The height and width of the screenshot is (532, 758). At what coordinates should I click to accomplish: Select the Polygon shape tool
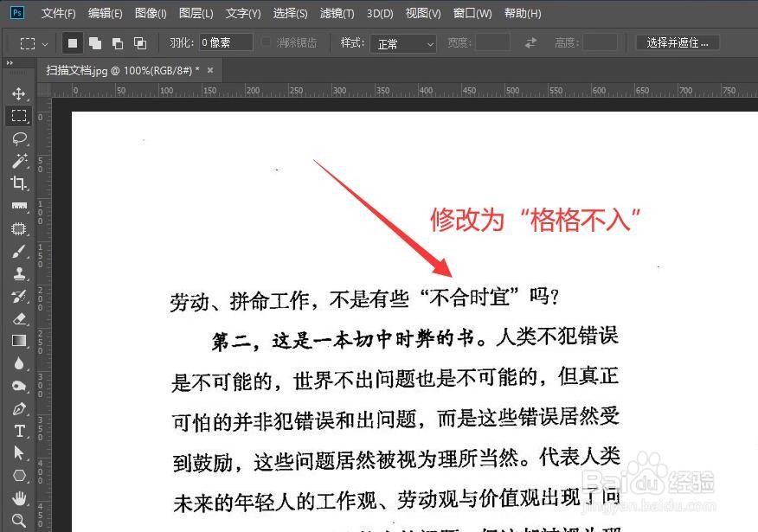tap(19, 476)
